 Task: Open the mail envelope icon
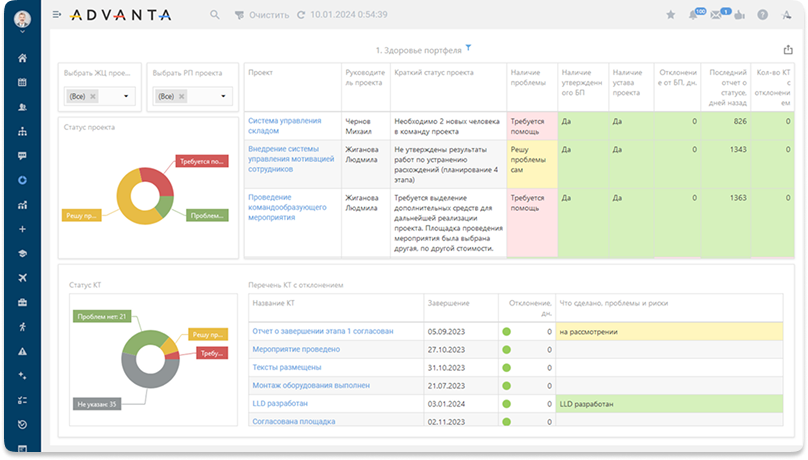[x=716, y=16]
